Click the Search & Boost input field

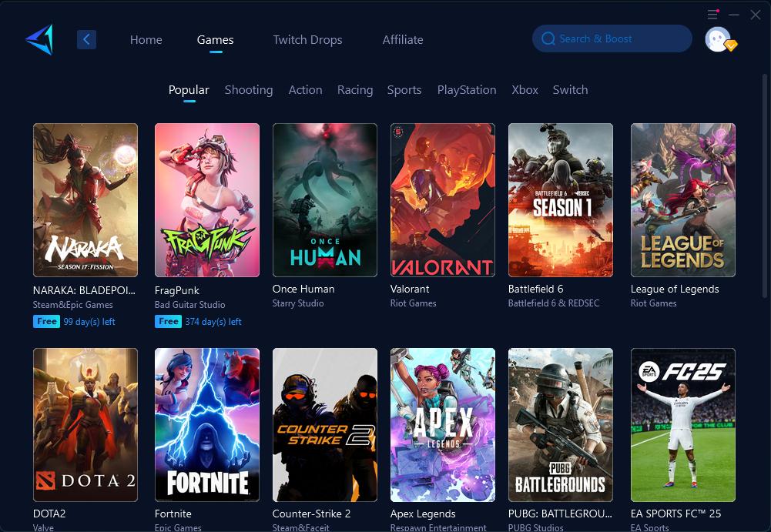(616, 38)
